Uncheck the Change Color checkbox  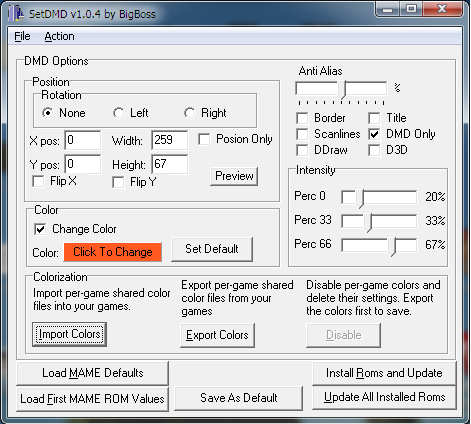[x=40, y=229]
